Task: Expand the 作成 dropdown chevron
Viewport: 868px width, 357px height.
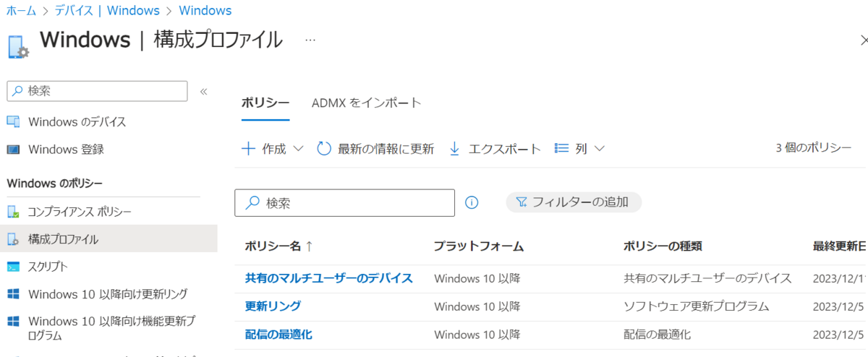Action: click(x=299, y=149)
